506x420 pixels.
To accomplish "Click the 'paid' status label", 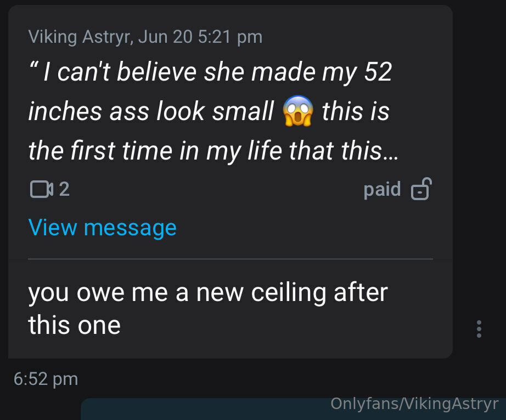I will click(382, 189).
